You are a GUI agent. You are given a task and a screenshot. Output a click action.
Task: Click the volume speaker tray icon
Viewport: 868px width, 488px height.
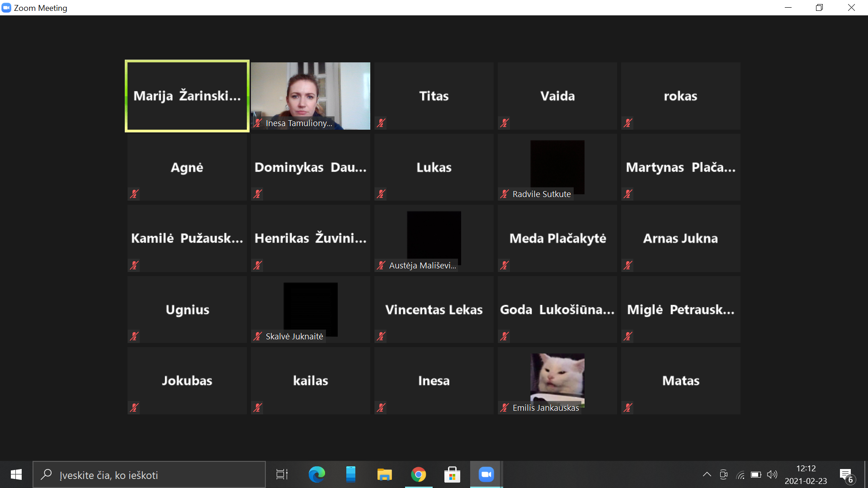(772, 474)
